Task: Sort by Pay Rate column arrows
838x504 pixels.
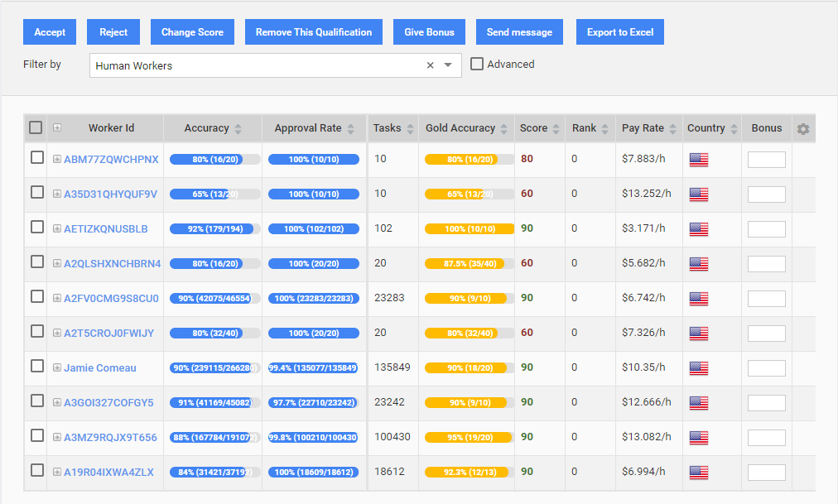Action: point(672,128)
